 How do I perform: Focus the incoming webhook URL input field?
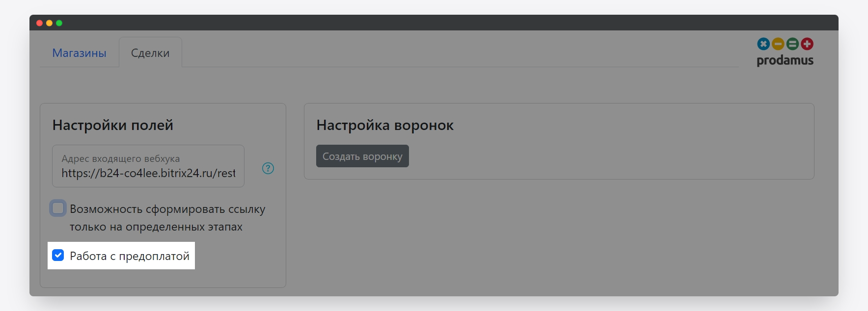click(148, 173)
